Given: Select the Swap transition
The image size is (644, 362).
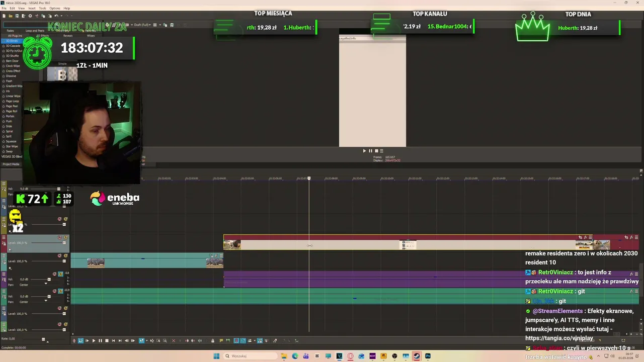Looking at the screenshot, I should point(9,151).
